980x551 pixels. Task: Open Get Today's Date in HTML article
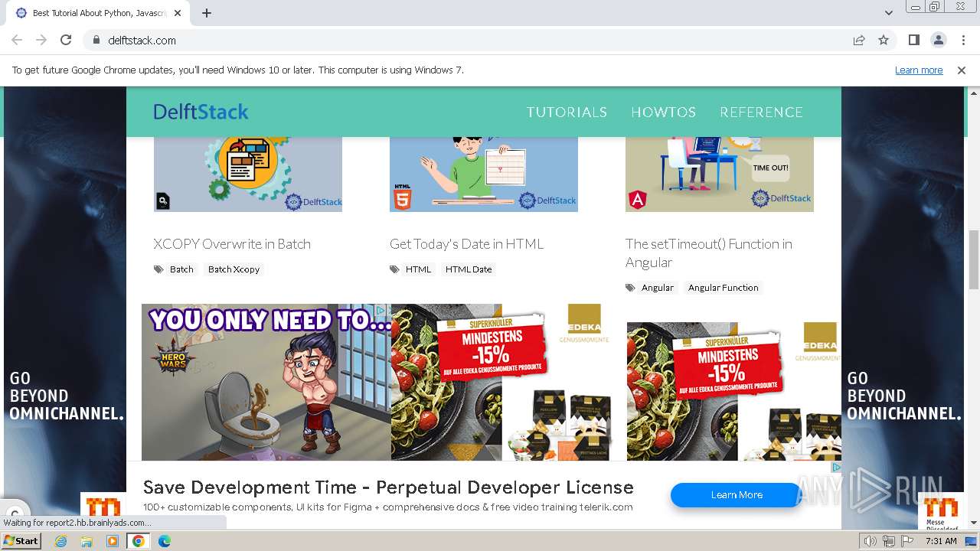pos(466,243)
